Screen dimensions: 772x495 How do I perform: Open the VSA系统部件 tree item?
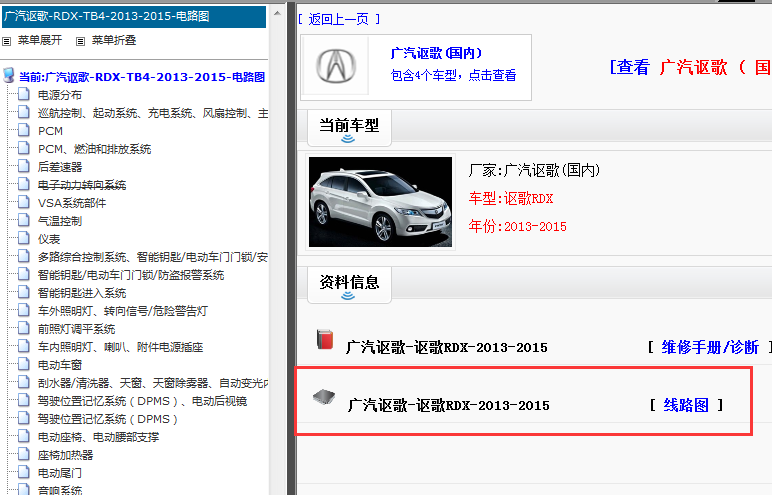point(72,203)
